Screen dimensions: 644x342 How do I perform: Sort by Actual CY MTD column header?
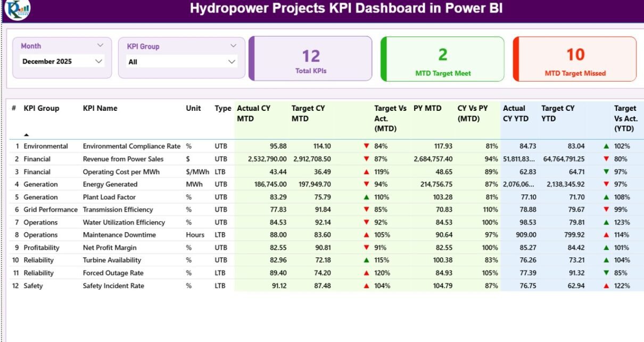tap(253, 113)
